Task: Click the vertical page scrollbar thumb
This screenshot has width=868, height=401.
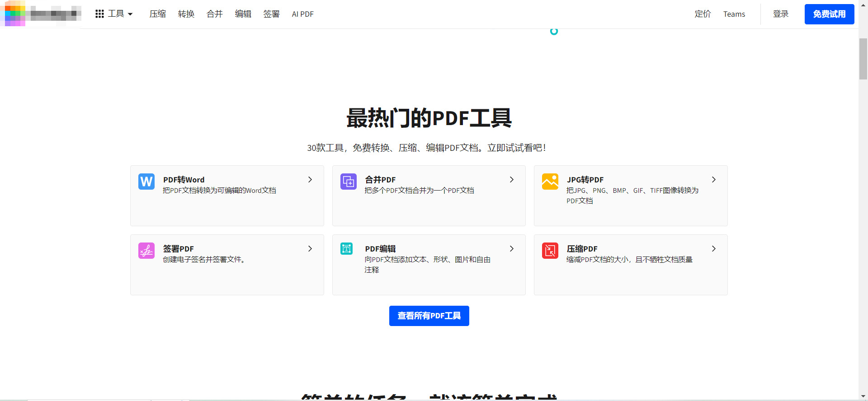Action: [x=863, y=59]
